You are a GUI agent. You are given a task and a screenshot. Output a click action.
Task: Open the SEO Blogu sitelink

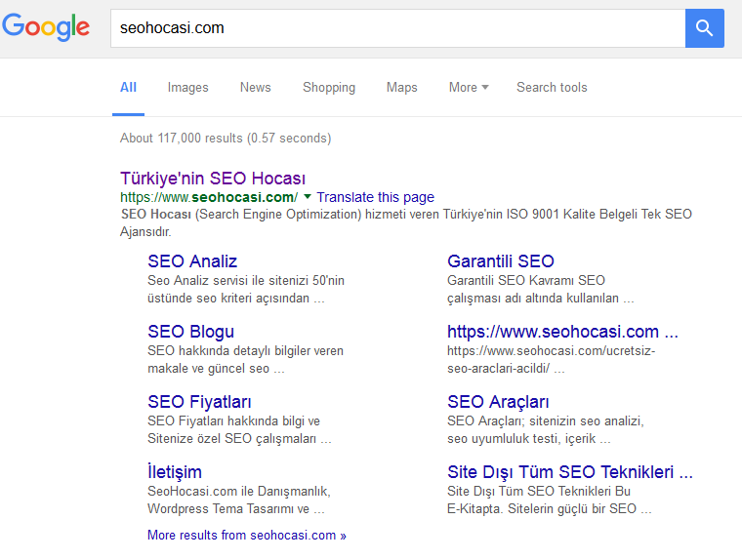(x=190, y=332)
